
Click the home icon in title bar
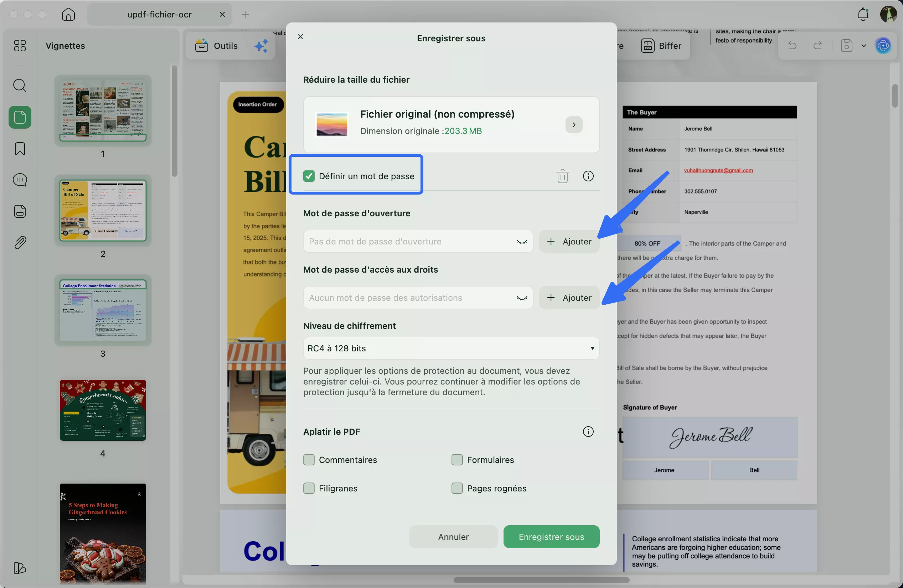[68, 14]
